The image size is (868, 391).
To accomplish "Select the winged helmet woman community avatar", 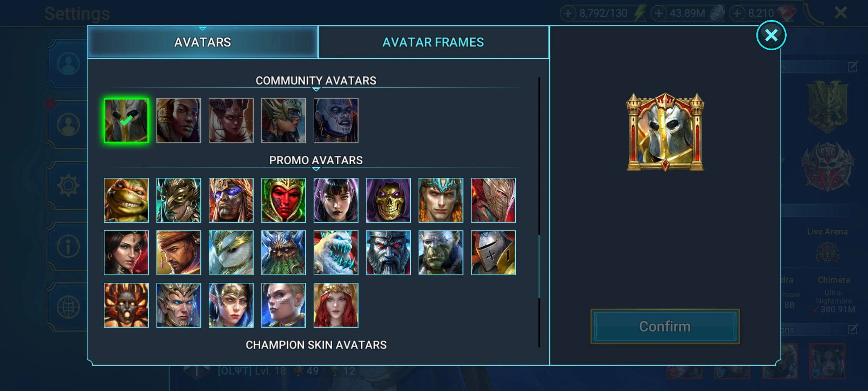I will [284, 121].
